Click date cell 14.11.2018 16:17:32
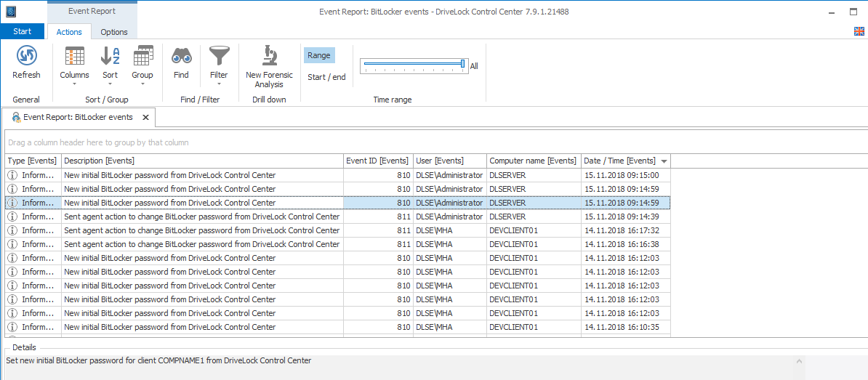The height and width of the screenshot is (380, 868). pyautogui.click(x=625, y=230)
